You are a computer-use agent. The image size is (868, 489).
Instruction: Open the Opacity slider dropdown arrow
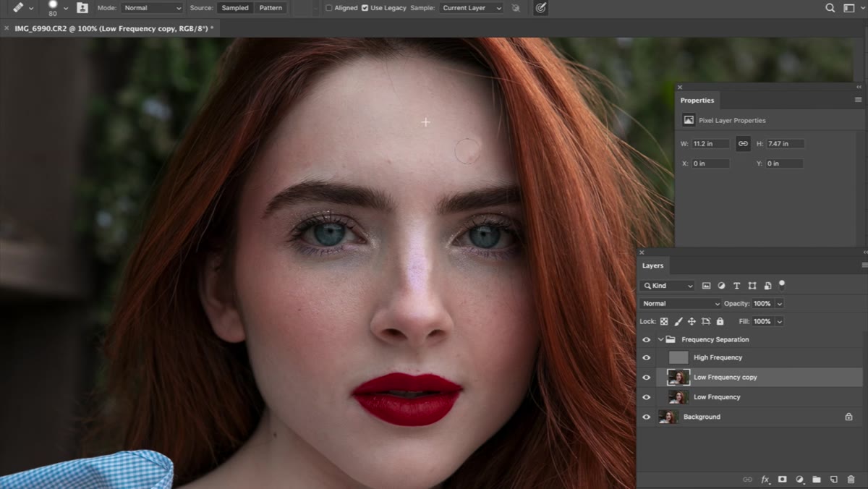point(780,304)
